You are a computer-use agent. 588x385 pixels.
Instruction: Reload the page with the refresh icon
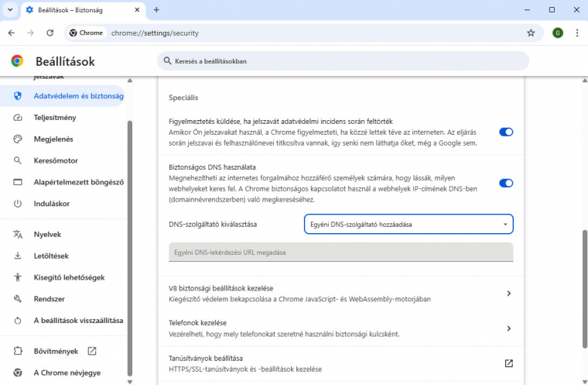pos(50,33)
